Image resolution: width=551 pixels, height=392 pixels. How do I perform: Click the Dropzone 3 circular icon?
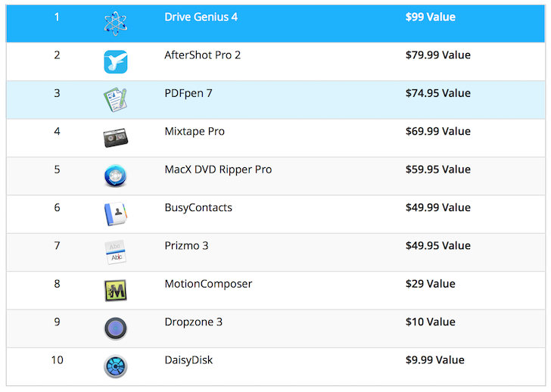(x=116, y=328)
